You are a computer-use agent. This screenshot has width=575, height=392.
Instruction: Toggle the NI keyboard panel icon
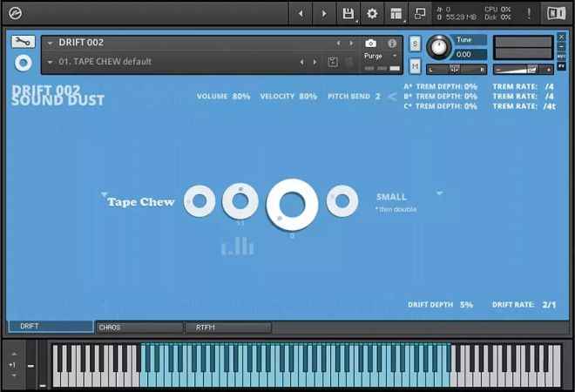pos(556,14)
